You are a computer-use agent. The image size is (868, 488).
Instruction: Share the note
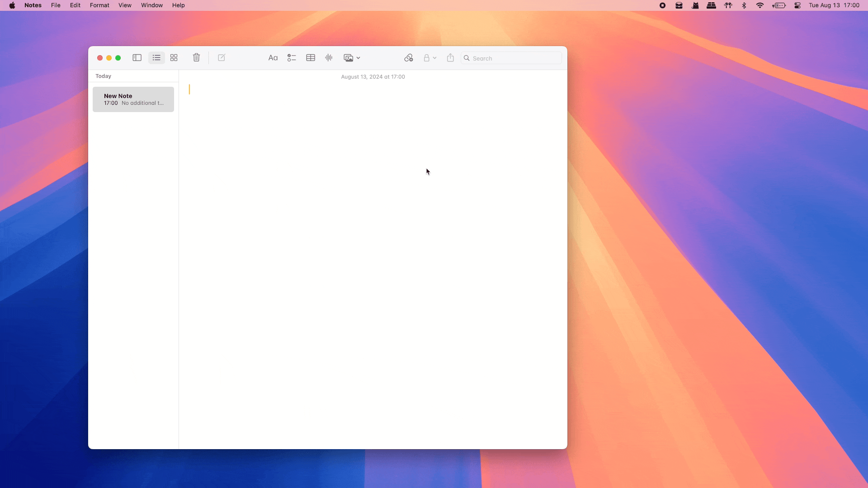450,58
